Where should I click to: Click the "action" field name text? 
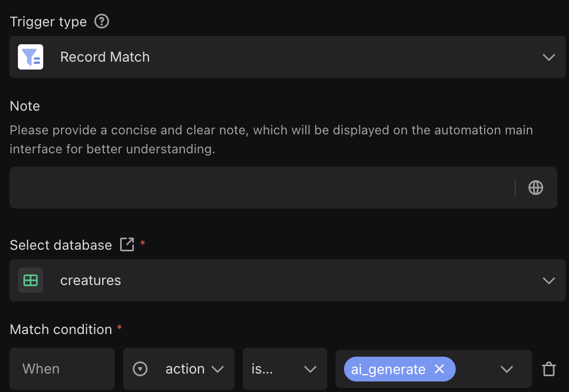185,369
